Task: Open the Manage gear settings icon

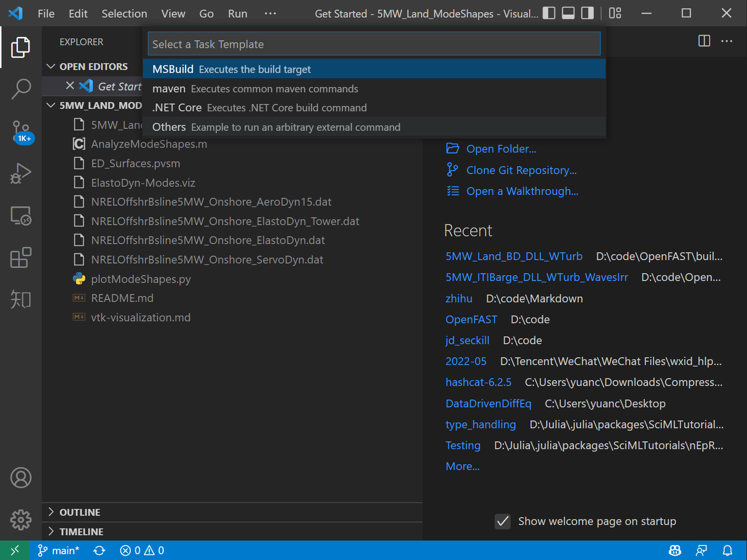Action: coord(21,520)
